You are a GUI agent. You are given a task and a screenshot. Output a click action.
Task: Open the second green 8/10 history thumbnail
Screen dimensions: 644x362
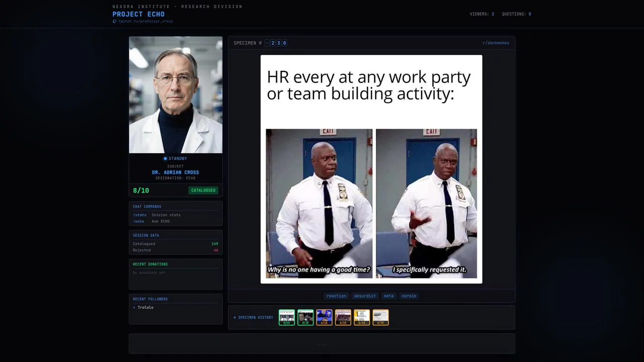[305, 317]
